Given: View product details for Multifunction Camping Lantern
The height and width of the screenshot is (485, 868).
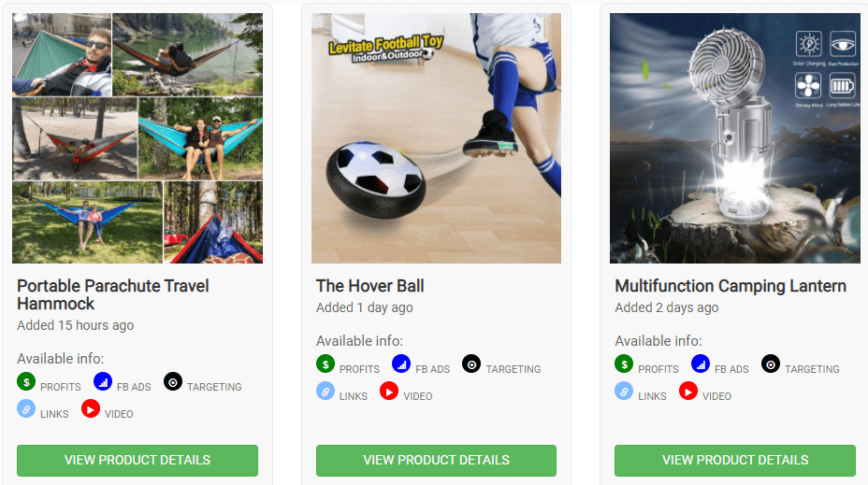Looking at the screenshot, I should pyautogui.click(x=735, y=460).
